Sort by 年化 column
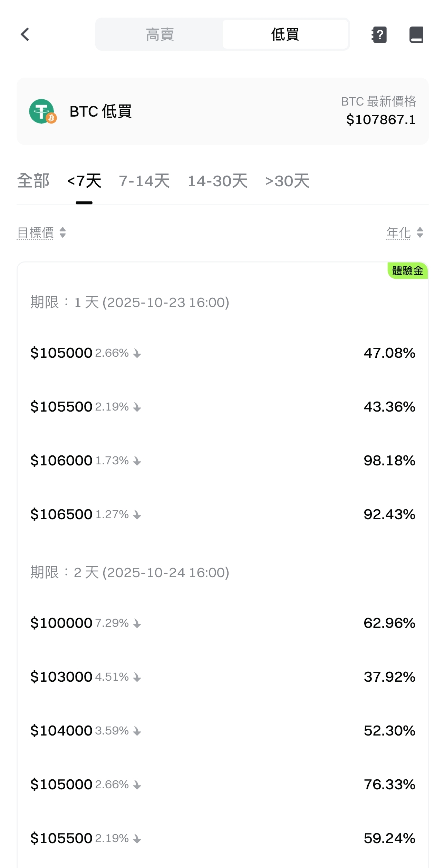444x868 pixels. (x=405, y=233)
